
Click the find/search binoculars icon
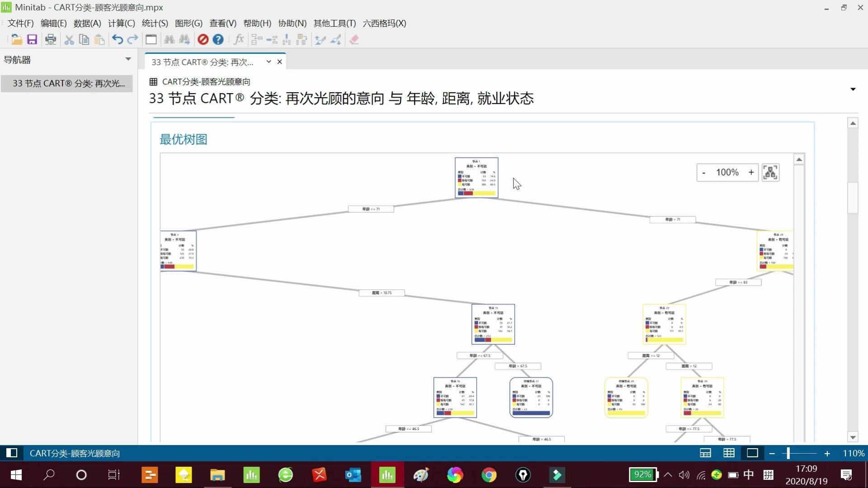point(169,39)
